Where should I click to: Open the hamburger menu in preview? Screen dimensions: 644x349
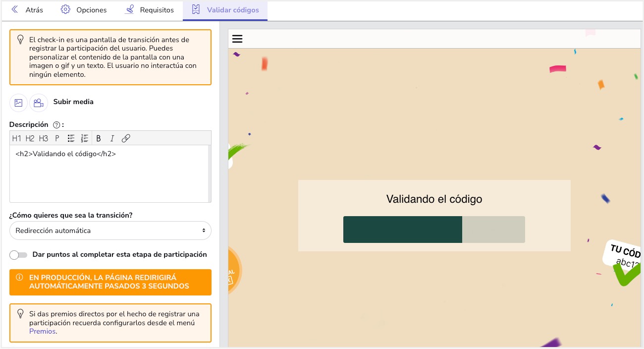click(237, 39)
